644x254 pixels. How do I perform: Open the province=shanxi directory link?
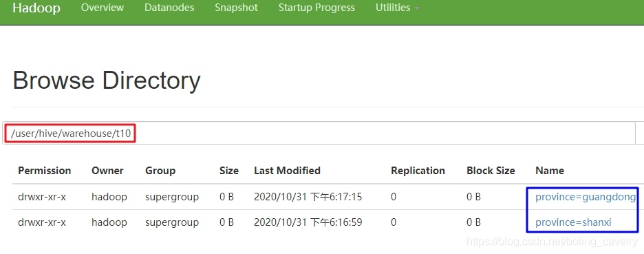[x=573, y=222]
